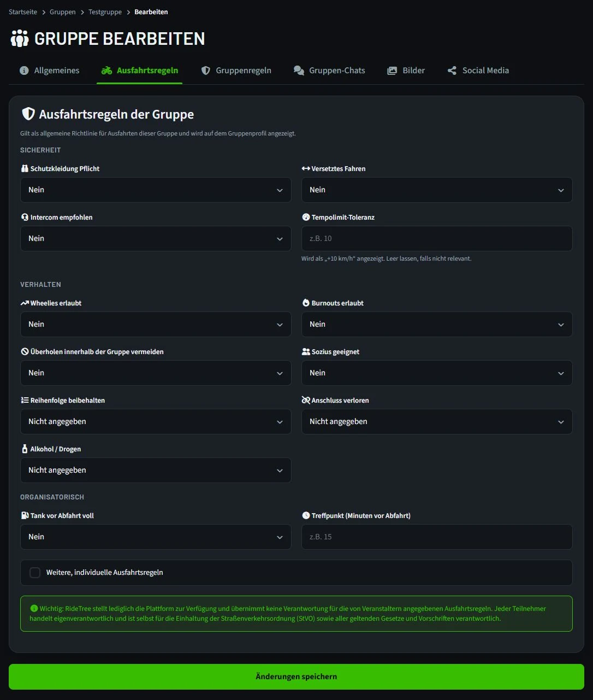Open the Wheelies erlaubt dropdown
Image resolution: width=593 pixels, height=700 pixels.
click(156, 325)
